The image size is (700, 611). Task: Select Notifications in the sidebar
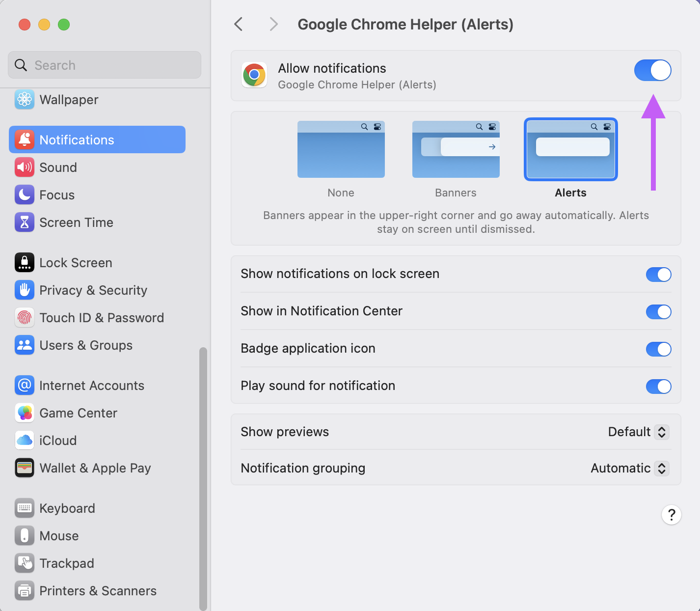pyautogui.click(x=97, y=139)
